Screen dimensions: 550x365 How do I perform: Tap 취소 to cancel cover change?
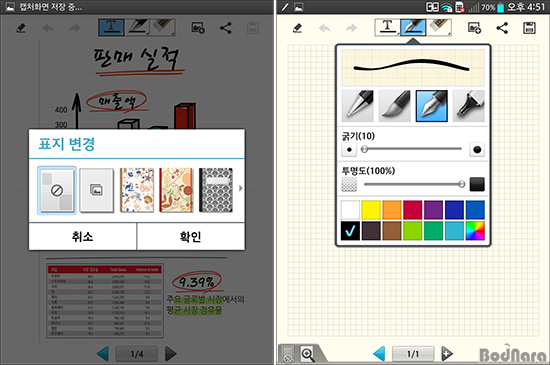pyautogui.click(x=82, y=237)
